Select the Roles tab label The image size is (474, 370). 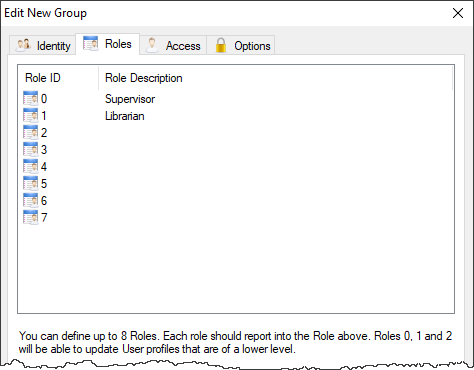[118, 44]
